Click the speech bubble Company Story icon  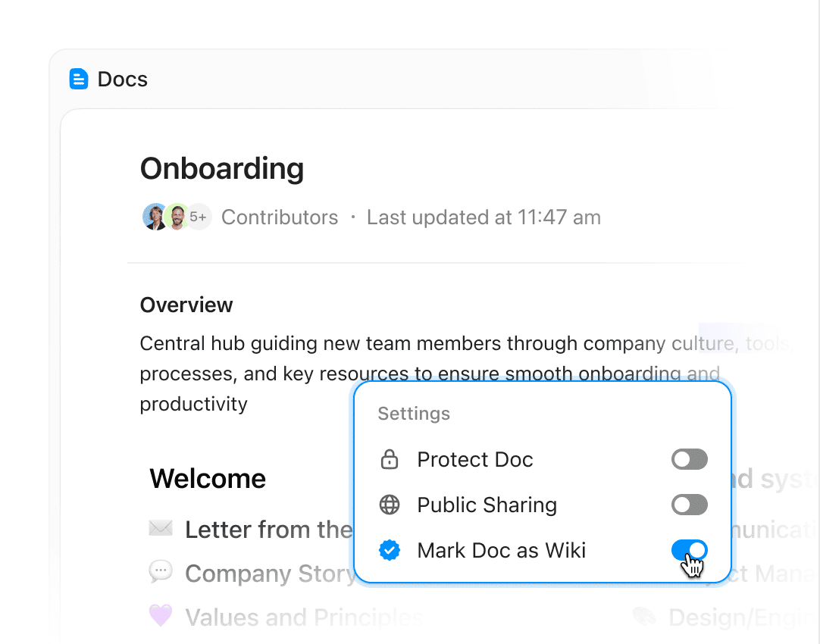click(161, 572)
